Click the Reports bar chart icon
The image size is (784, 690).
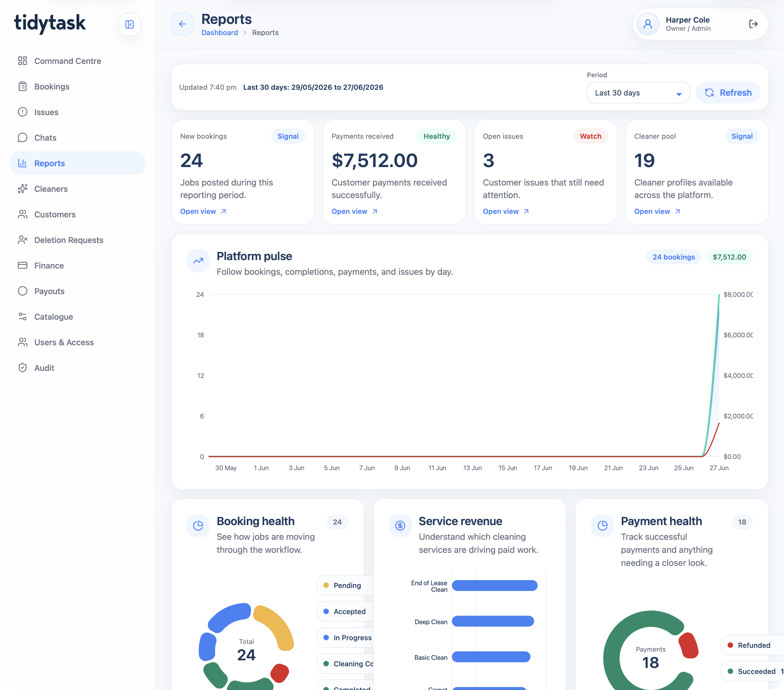pos(23,163)
